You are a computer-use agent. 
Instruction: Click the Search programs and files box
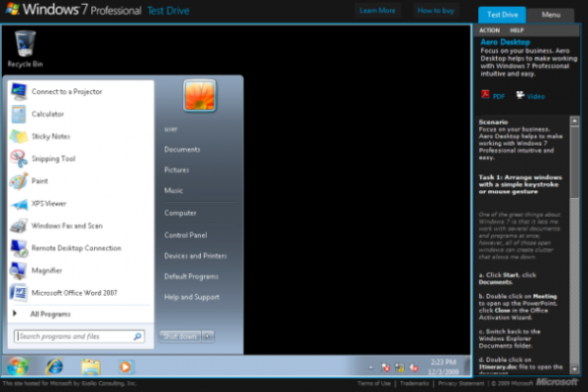click(79, 336)
